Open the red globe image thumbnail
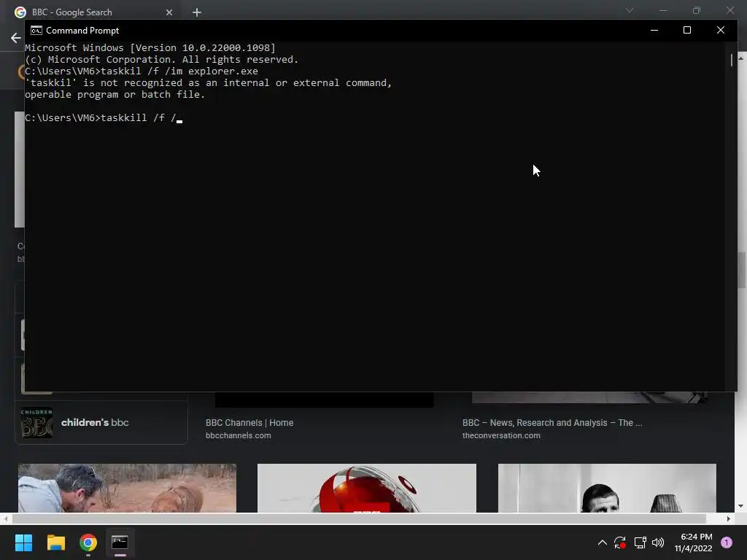 pyautogui.click(x=367, y=488)
